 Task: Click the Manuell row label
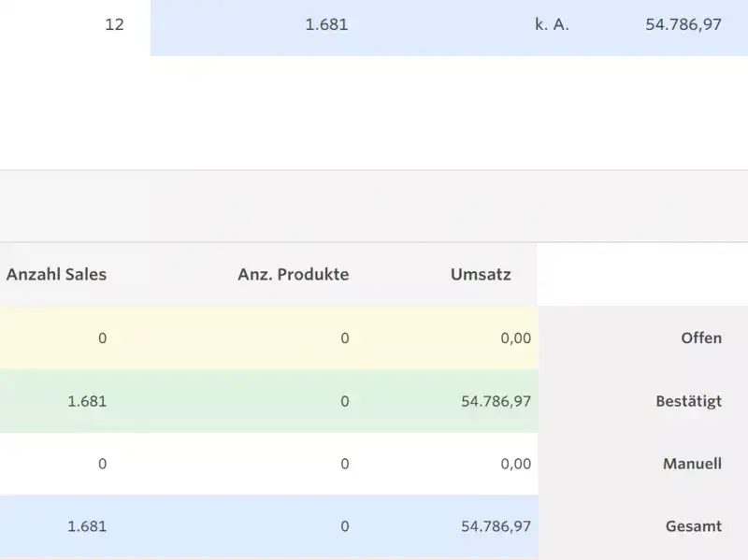692,464
